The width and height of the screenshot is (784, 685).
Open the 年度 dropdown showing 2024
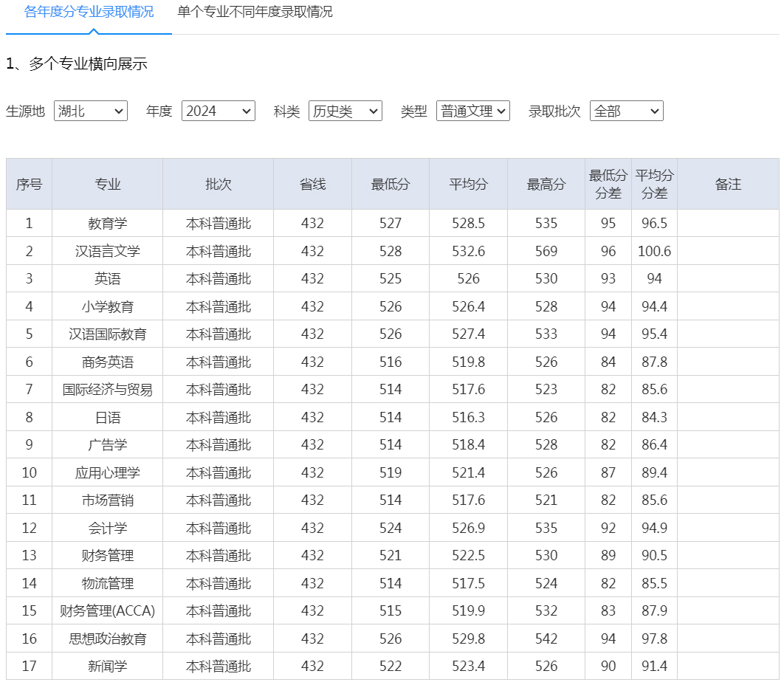click(219, 111)
